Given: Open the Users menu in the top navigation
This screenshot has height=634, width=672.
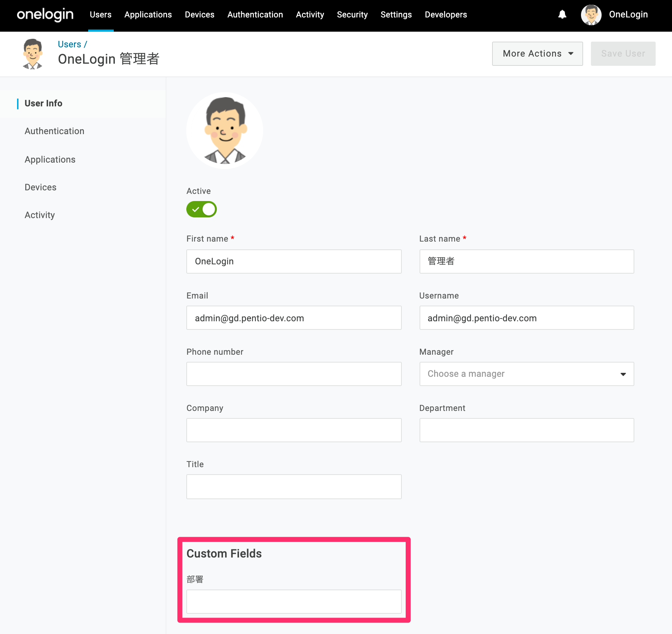Looking at the screenshot, I should [x=101, y=15].
